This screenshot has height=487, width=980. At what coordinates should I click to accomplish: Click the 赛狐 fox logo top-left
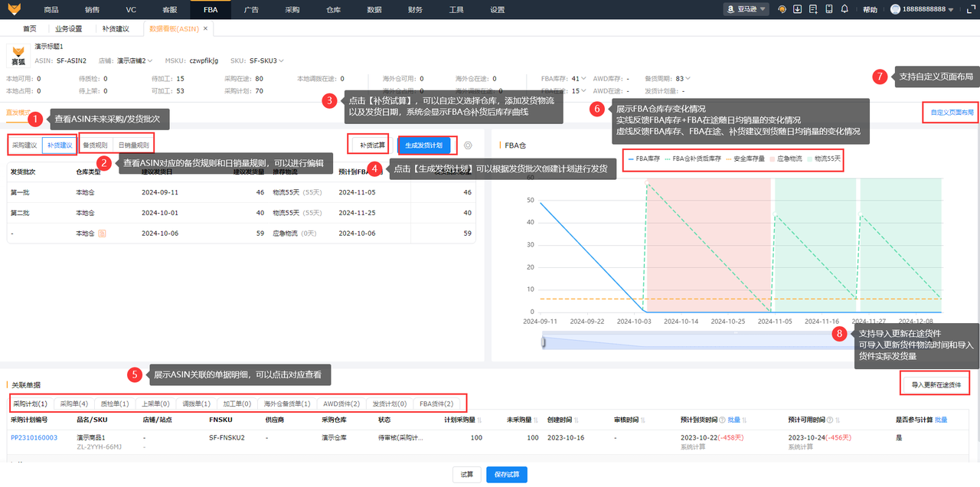coord(13,8)
